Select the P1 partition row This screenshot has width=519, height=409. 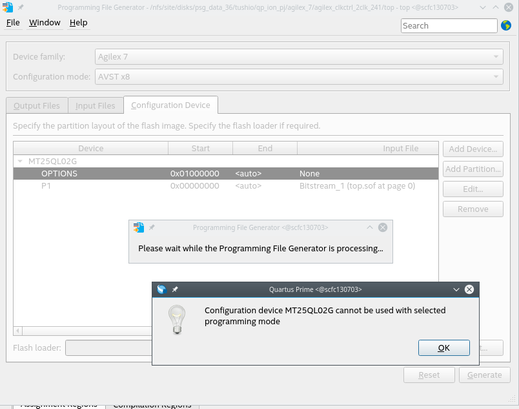point(226,186)
